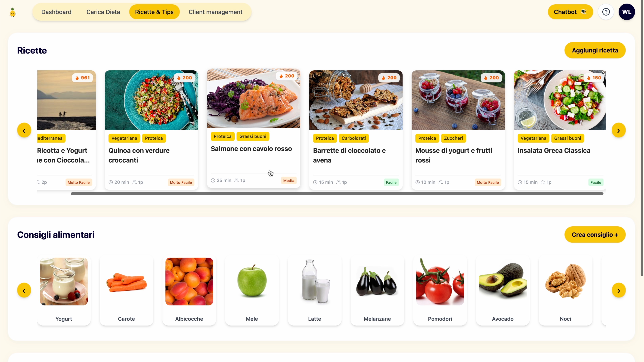The image size is (644, 362).
Task: Click the clock icon on the Quinoa card
Action: tap(111, 182)
